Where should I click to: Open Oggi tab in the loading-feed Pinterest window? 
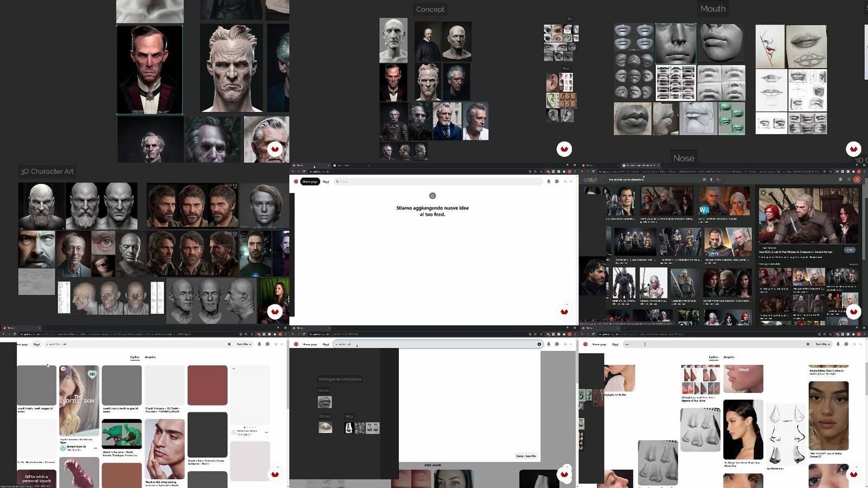point(326,181)
